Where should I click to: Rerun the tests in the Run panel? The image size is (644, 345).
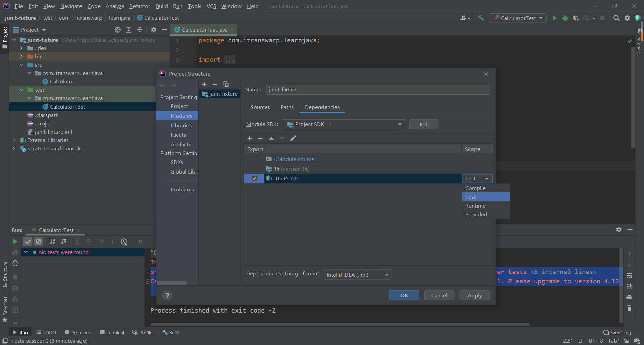pos(15,241)
